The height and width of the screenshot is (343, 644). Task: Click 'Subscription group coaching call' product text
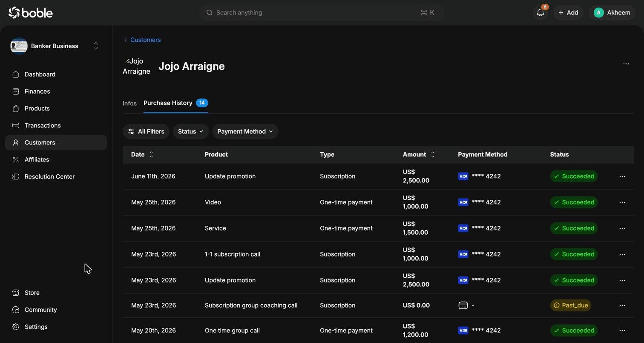[251, 306]
